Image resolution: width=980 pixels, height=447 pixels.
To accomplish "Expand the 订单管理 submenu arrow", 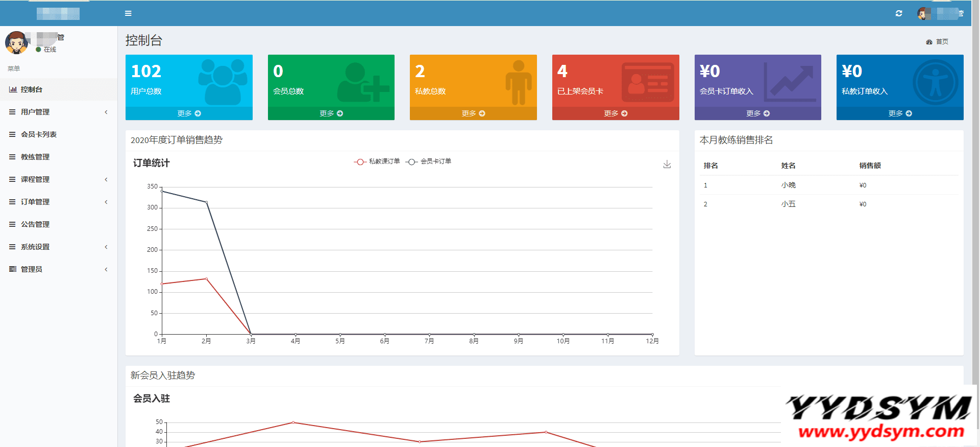I will (106, 202).
